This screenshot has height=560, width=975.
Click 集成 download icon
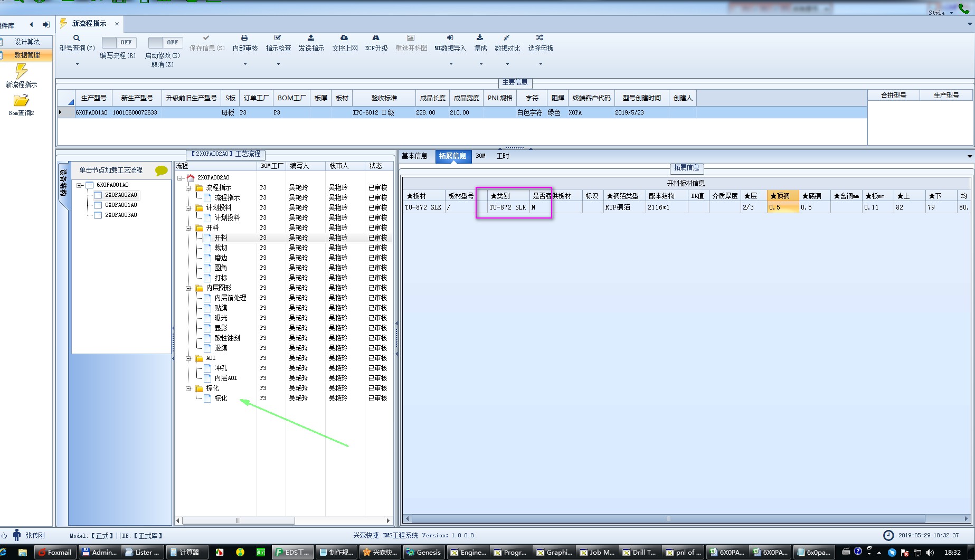(x=480, y=38)
